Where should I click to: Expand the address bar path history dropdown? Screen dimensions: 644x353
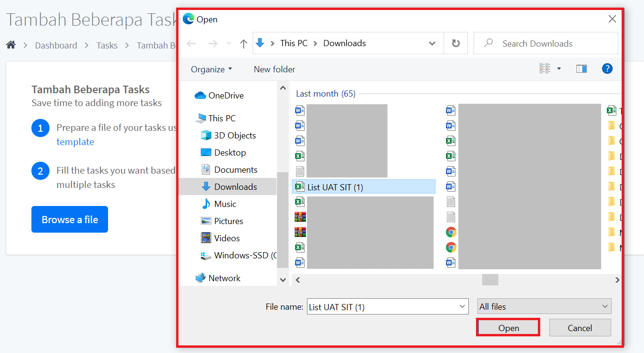point(432,43)
